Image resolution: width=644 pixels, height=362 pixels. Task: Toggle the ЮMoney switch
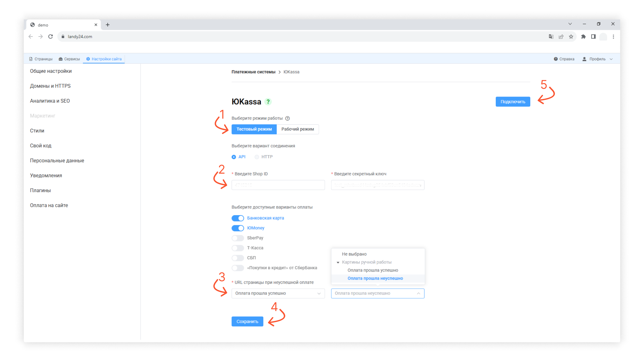(238, 228)
